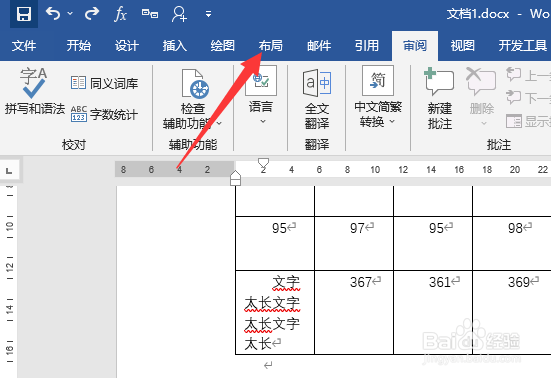Switch to the 插入 tab
The image size is (551, 378).
(175, 46)
